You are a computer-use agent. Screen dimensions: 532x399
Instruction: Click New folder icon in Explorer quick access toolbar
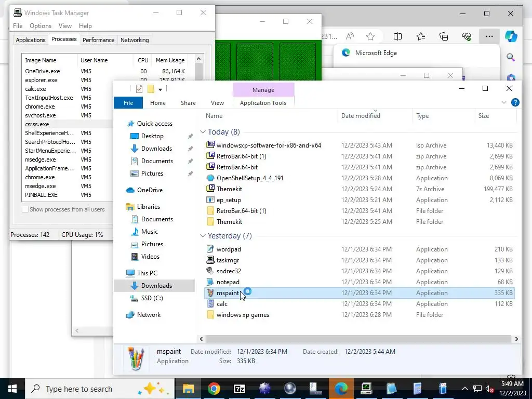pyautogui.click(x=151, y=89)
